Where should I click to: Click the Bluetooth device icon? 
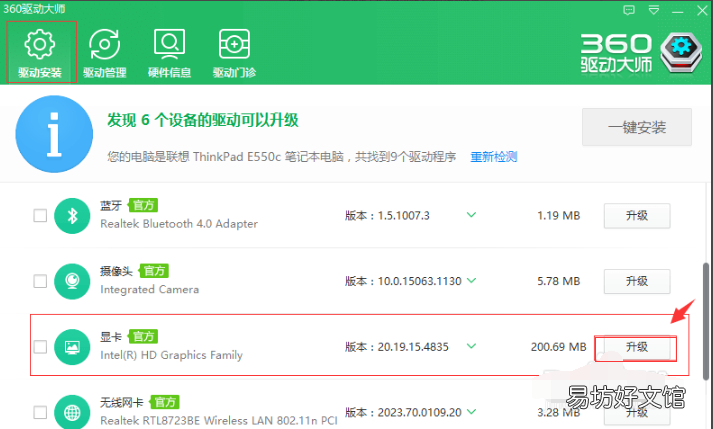point(72,216)
